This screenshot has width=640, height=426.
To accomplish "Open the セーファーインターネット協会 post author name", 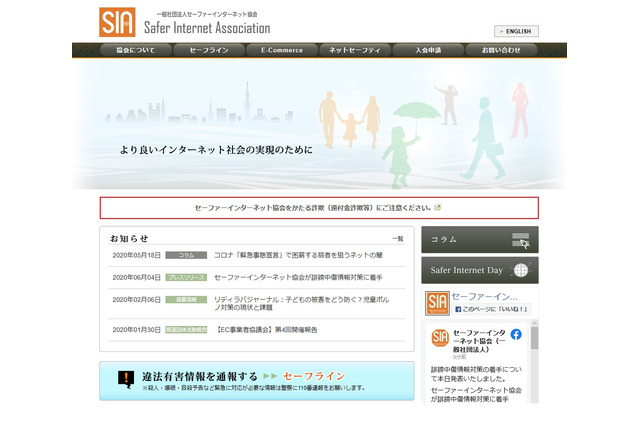I will (479, 341).
